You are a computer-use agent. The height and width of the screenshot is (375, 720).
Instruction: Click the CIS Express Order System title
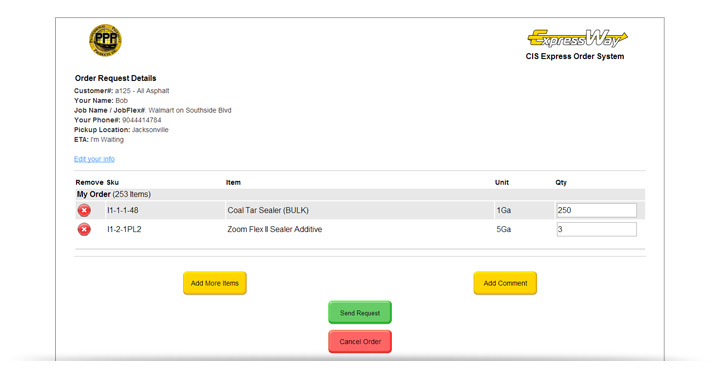[x=575, y=56]
